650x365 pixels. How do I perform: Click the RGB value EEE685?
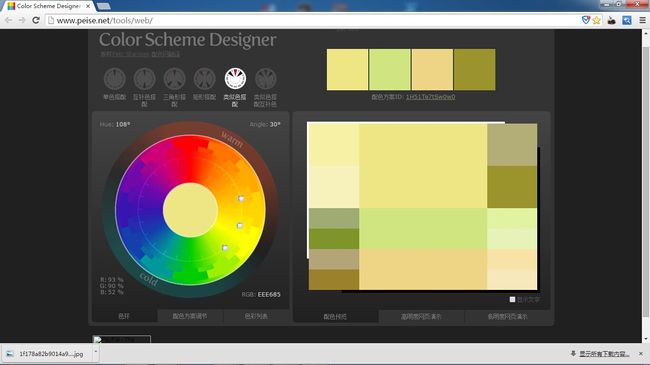269,294
